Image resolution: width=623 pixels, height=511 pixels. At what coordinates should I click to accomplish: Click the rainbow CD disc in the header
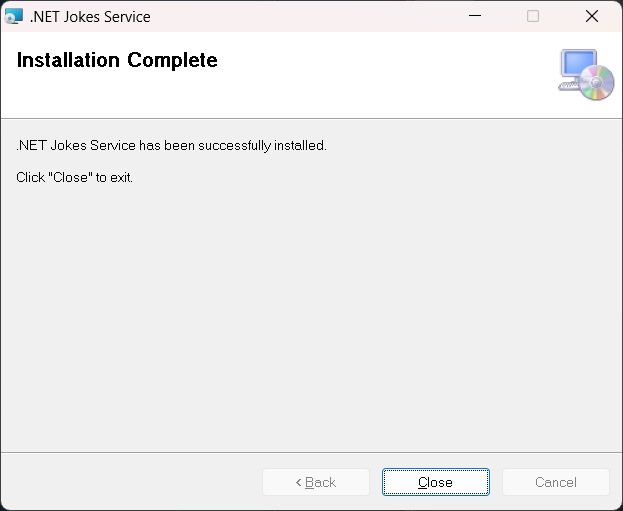pos(596,83)
